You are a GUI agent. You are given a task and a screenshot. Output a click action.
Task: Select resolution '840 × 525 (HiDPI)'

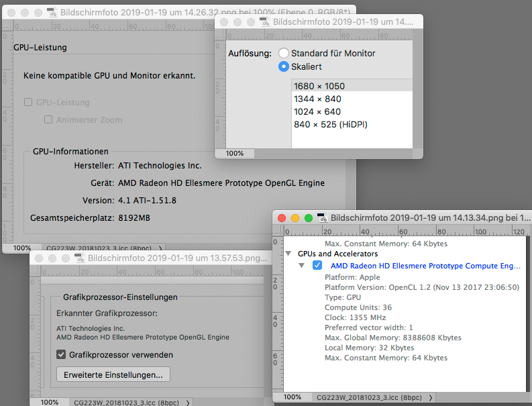(x=352, y=124)
